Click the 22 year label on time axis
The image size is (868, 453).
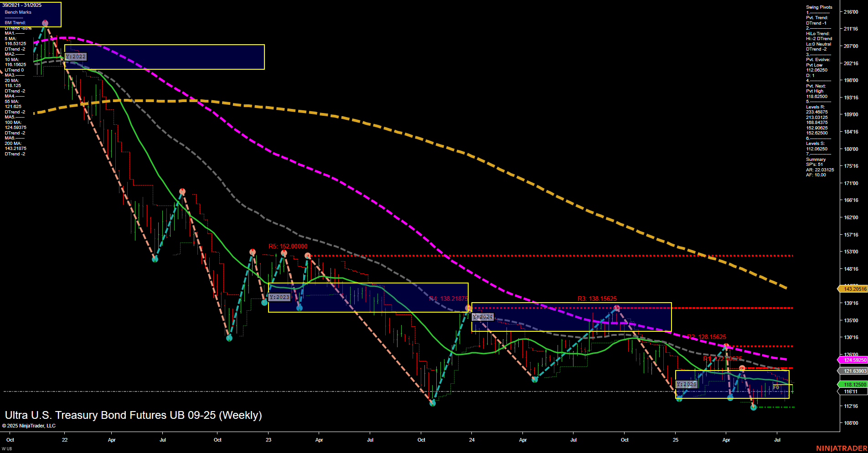pyautogui.click(x=65, y=440)
